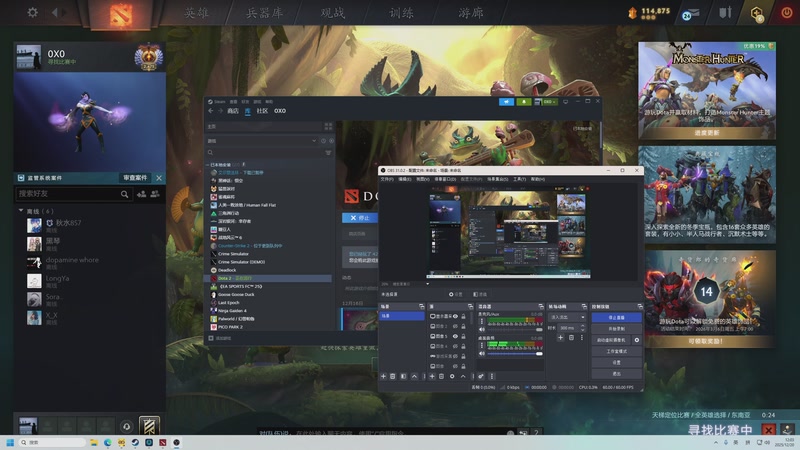Image resolution: width=800 pixels, height=450 pixels.
Task: Adjust 桌面音频 volume slider
Action: [515, 354]
